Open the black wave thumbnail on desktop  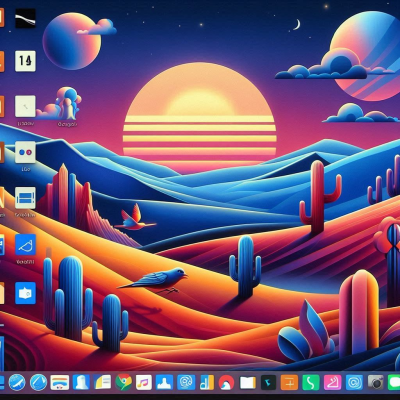[x=25, y=18]
